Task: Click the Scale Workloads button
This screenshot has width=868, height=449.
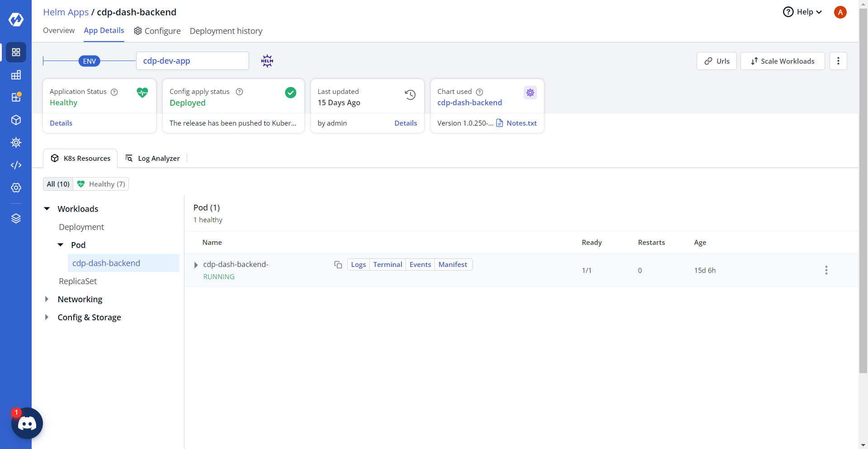Action: tap(782, 61)
